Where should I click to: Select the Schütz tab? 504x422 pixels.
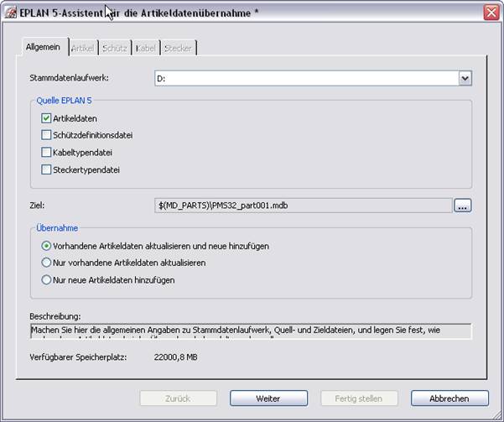pos(114,48)
